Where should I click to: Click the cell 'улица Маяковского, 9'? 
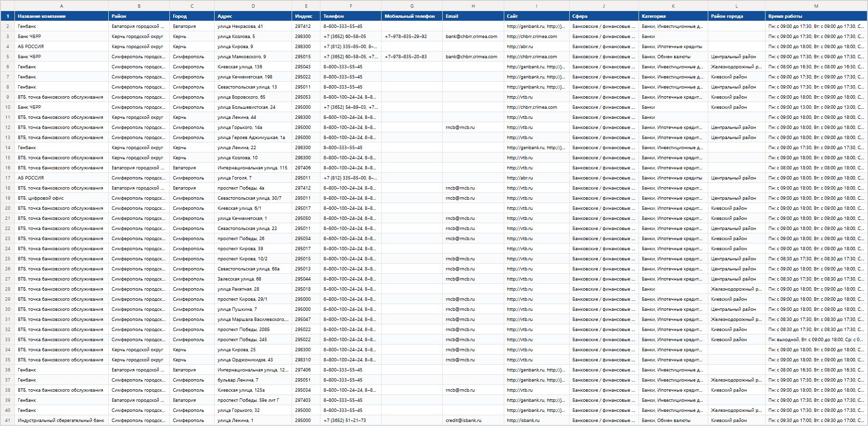[x=253, y=57]
